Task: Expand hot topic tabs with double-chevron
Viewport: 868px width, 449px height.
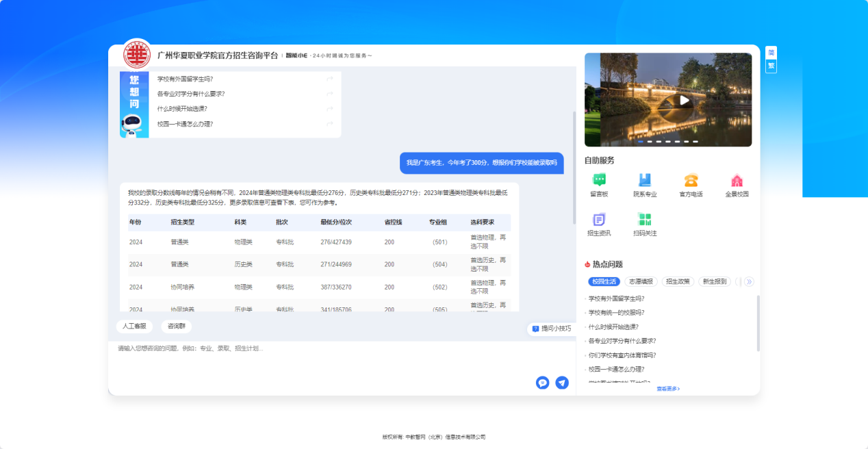Action: pos(749,281)
